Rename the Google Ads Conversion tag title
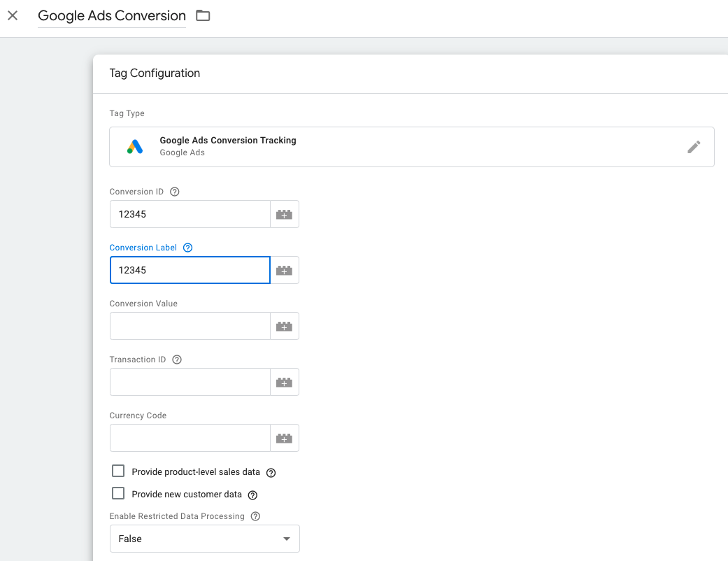 click(x=112, y=16)
